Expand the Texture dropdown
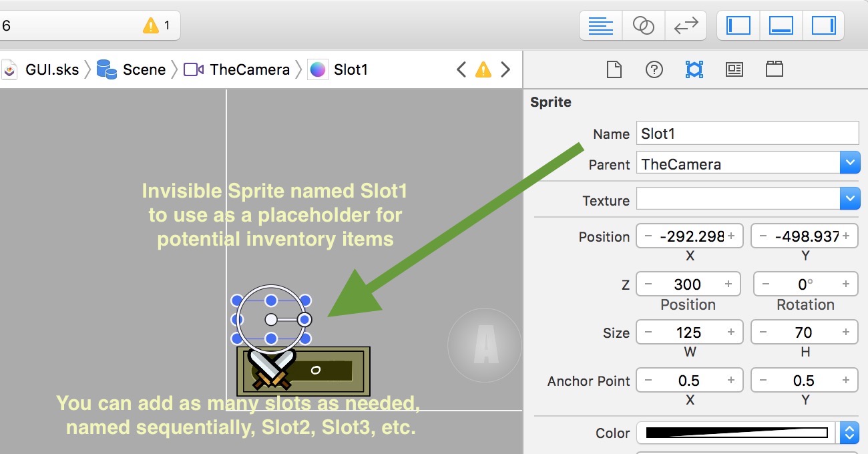Viewport: 868px width, 454px height. [849, 199]
